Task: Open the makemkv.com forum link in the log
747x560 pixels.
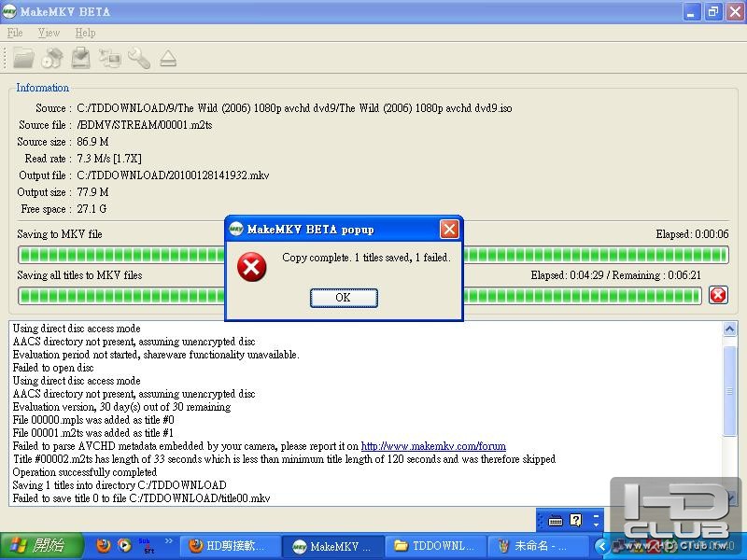Action: coord(433,446)
